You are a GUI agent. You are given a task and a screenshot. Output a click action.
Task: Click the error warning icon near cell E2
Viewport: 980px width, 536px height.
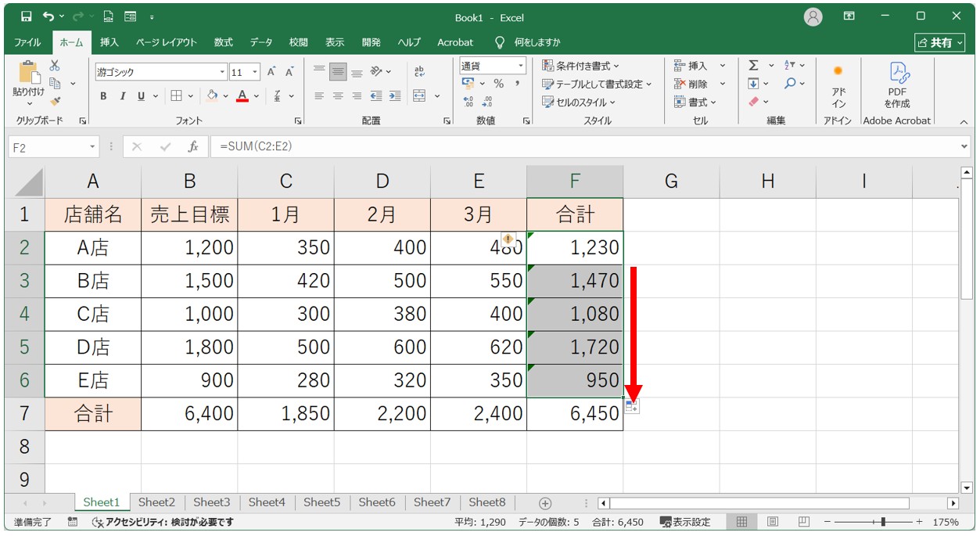pyautogui.click(x=508, y=239)
